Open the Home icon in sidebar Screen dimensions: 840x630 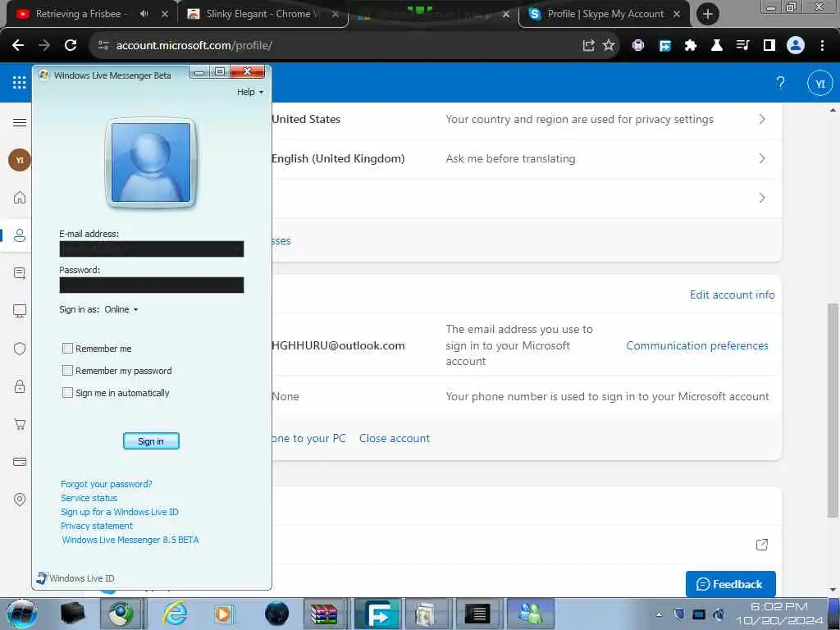click(x=20, y=198)
